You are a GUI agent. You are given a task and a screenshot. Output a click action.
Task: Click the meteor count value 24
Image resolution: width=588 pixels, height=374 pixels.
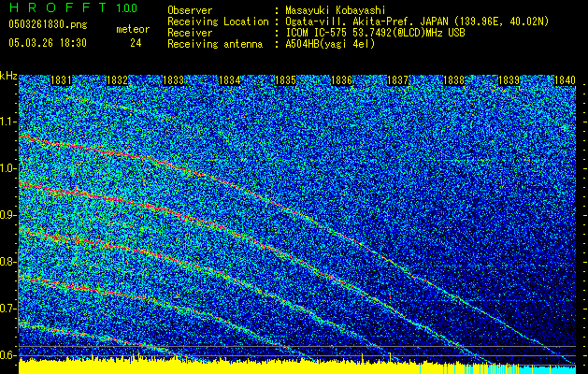point(136,43)
